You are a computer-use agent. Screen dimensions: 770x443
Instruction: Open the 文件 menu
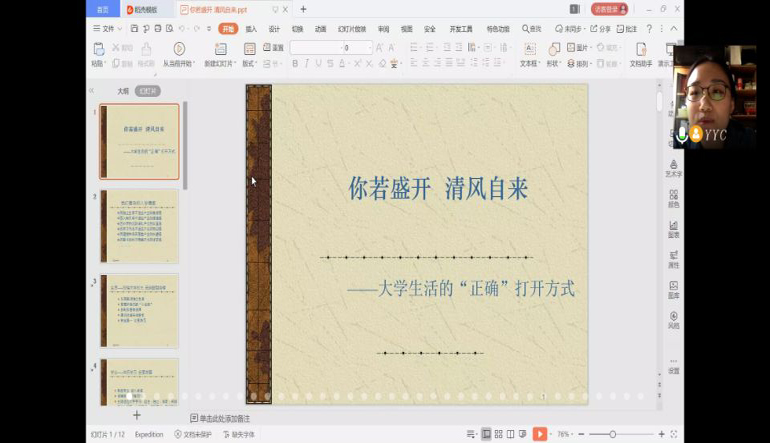[108, 29]
